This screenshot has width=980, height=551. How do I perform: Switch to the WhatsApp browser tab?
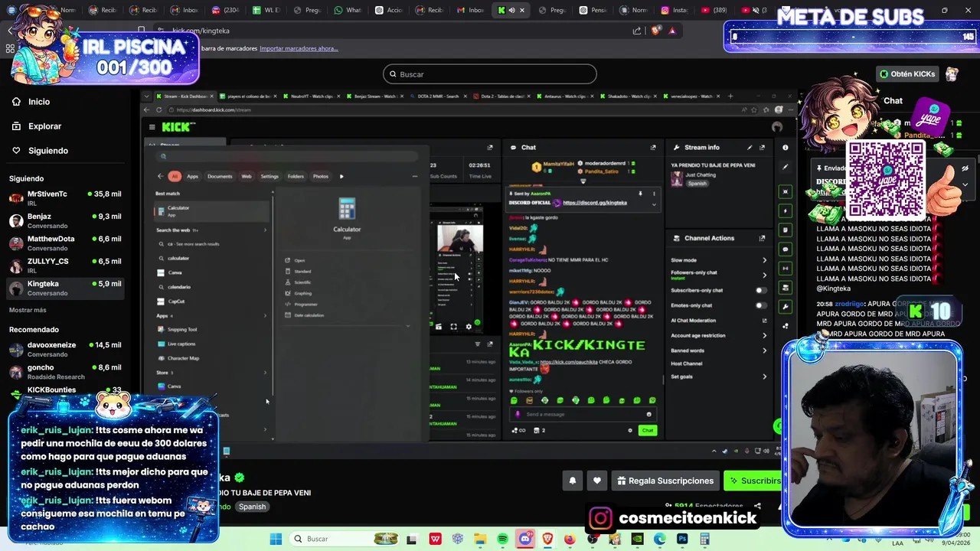pos(348,10)
